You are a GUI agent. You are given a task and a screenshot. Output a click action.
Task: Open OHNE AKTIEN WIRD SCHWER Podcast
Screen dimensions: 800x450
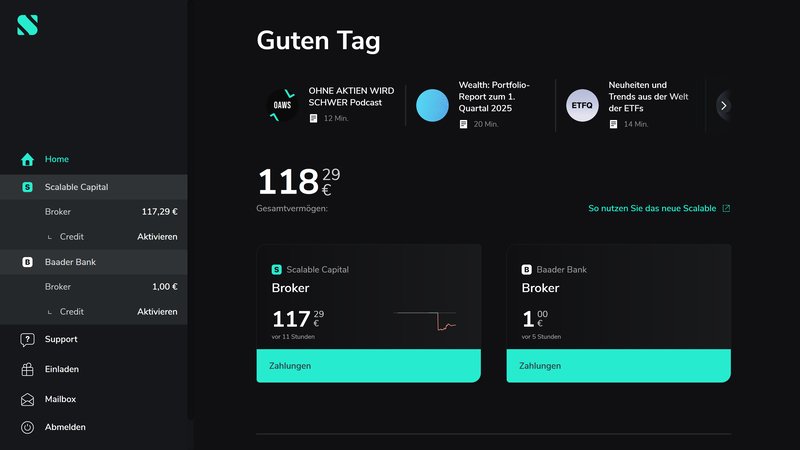click(x=351, y=96)
